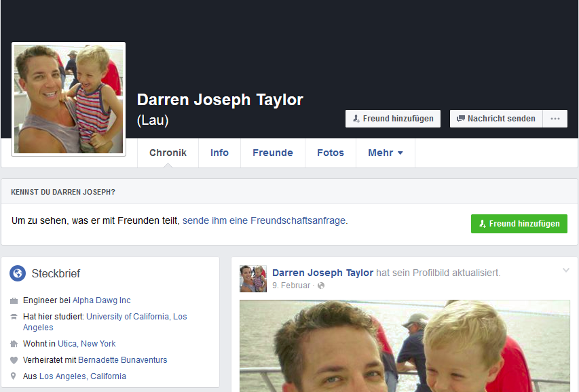Click 'sende ihm eine Freundschaftsanfrage' link

[x=265, y=220]
